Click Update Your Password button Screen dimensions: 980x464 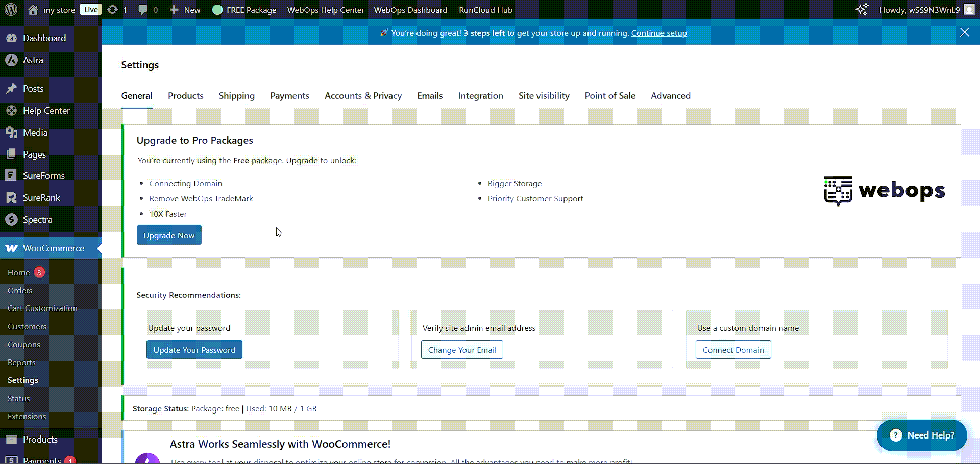point(194,350)
